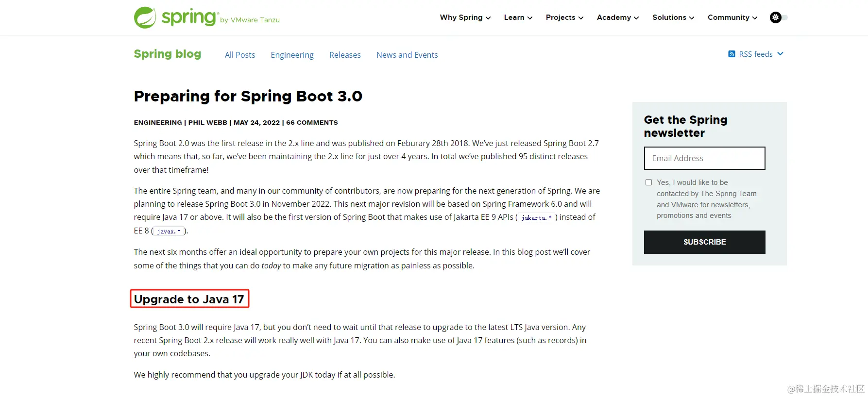
Task: Expand the Solutions menu
Action: point(673,17)
